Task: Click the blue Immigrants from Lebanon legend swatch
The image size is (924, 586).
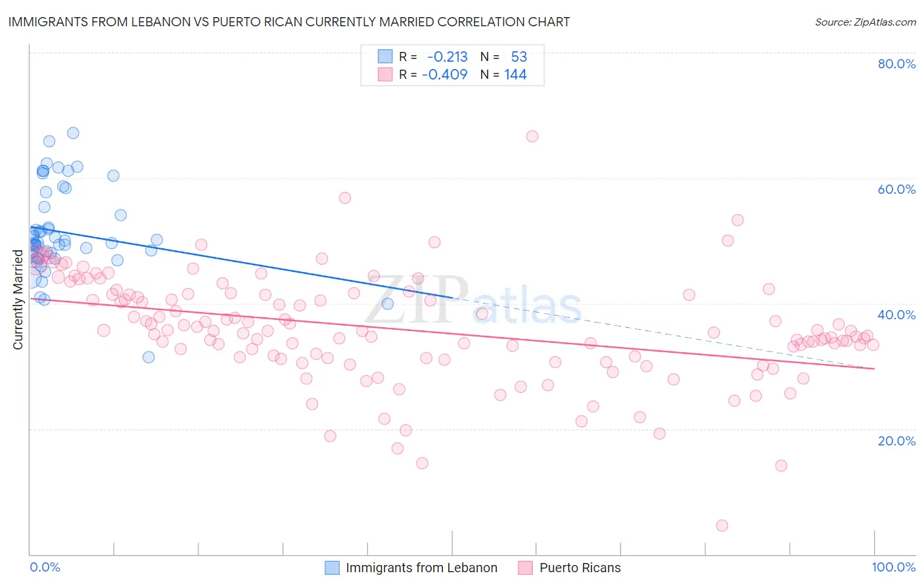Action: click(333, 568)
